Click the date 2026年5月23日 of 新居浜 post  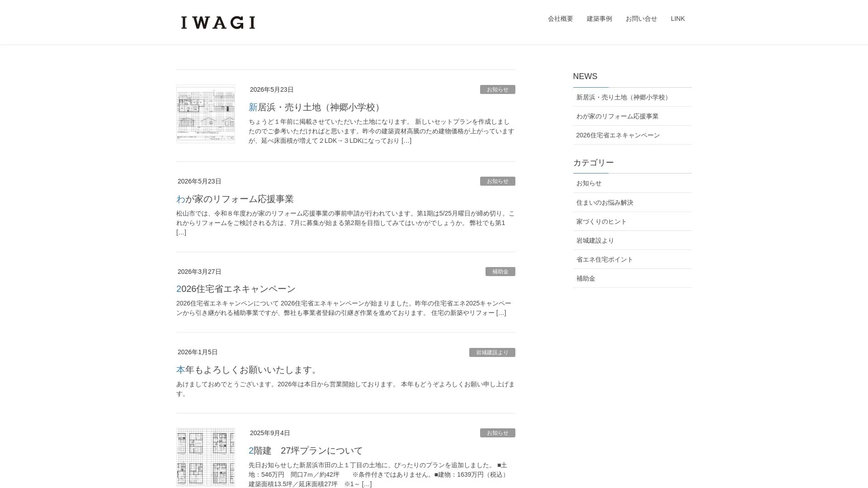click(x=272, y=89)
